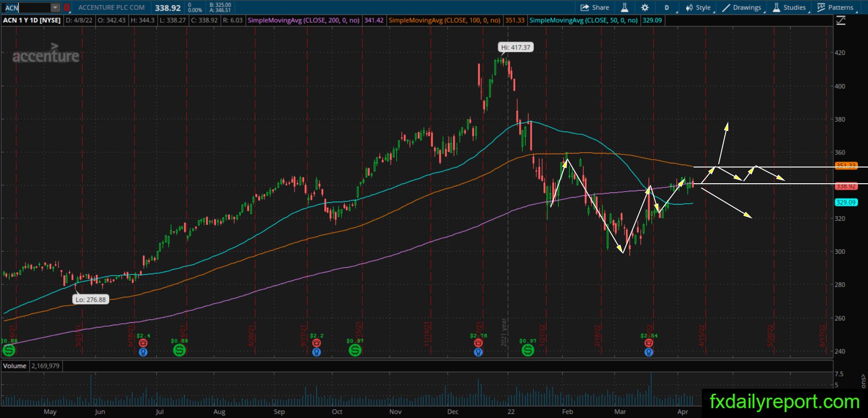Click the Hi: 417.37 price bubble
The height and width of the screenshot is (418, 868).
coord(515,47)
